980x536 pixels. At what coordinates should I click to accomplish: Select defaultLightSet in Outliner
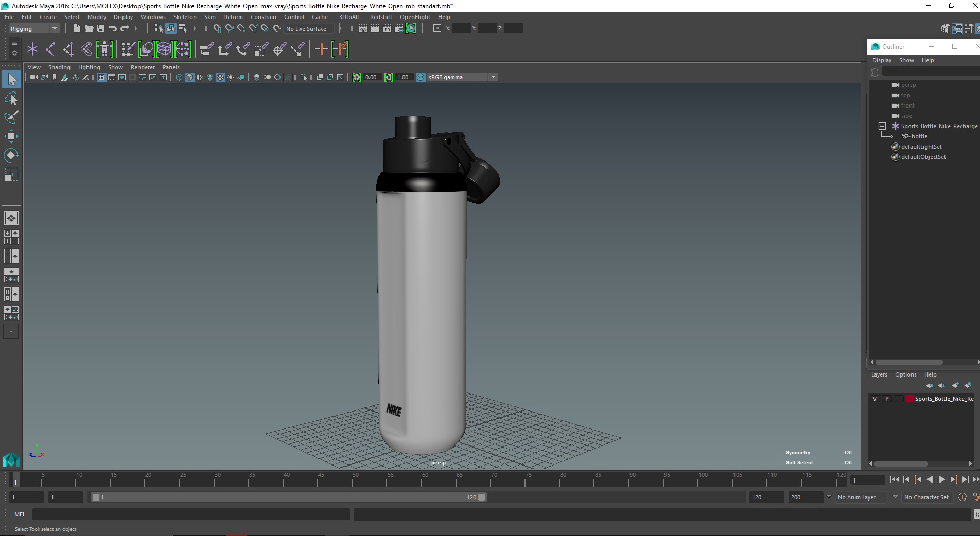[x=921, y=147]
